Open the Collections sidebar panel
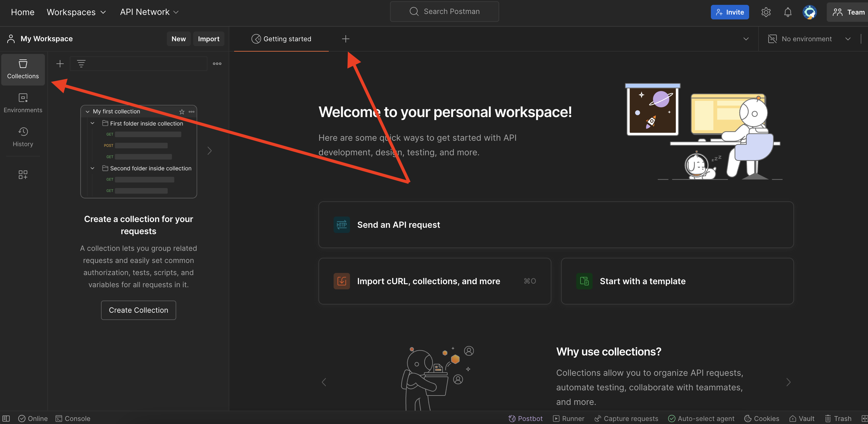The height and width of the screenshot is (424, 868). coord(23,69)
